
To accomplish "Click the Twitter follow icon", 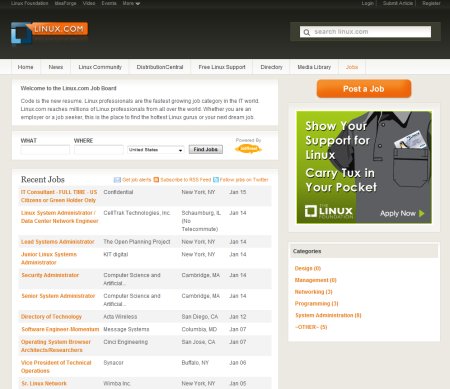I will coord(216,180).
